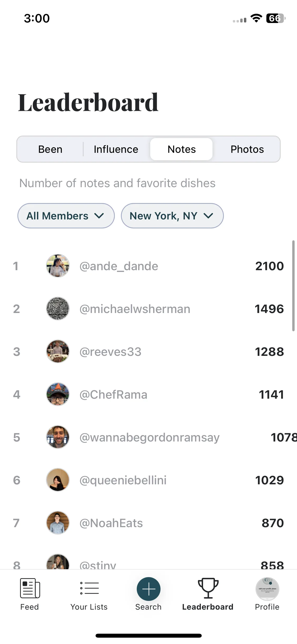Open @queeniebellini username link

click(123, 480)
